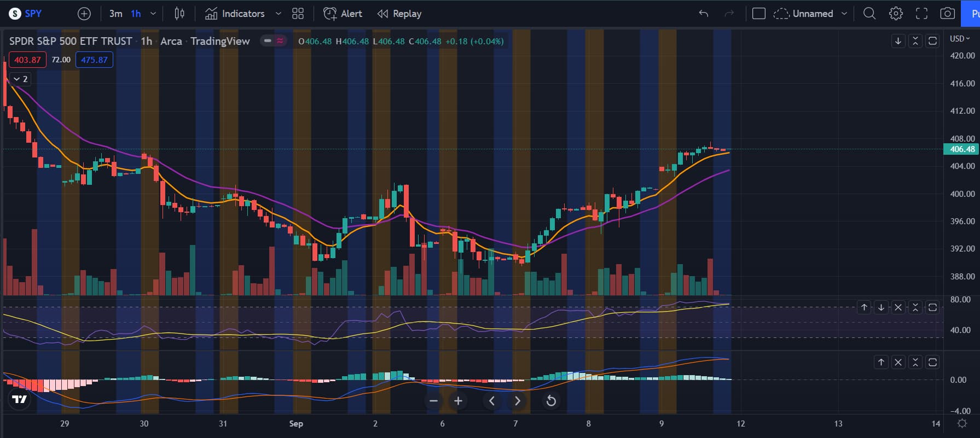Select the 1h interval in toolbar
This screenshot has width=980, height=438.
(x=136, y=14)
